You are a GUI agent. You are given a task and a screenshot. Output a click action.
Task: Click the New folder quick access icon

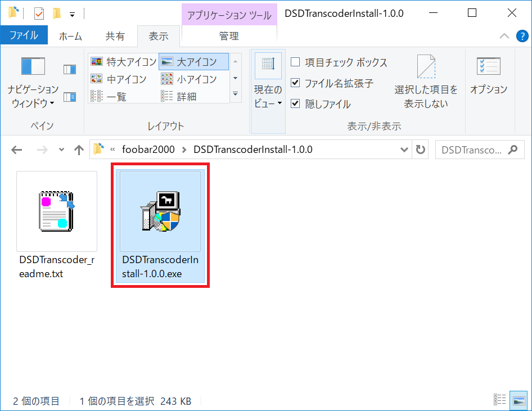pos(57,13)
